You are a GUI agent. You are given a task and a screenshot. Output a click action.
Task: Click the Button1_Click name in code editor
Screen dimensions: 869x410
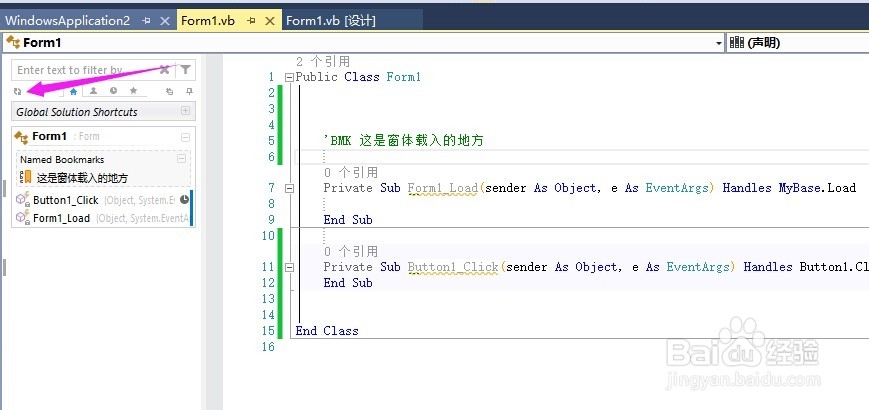[x=453, y=266]
